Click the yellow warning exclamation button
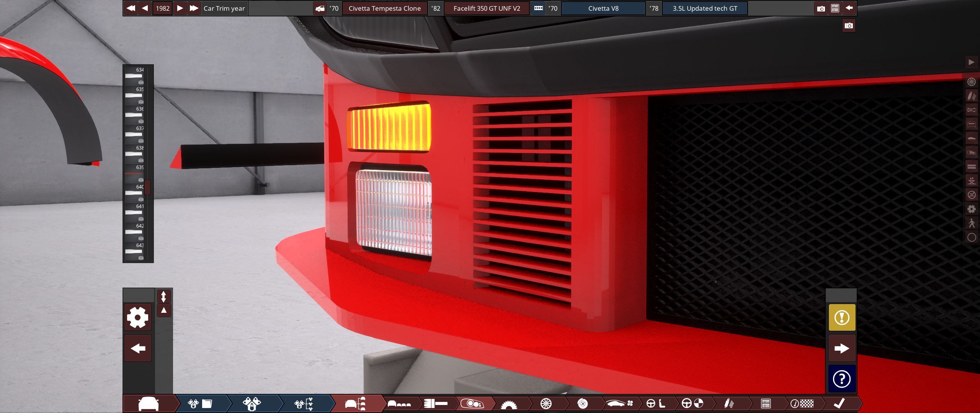The image size is (980, 413). [x=842, y=317]
